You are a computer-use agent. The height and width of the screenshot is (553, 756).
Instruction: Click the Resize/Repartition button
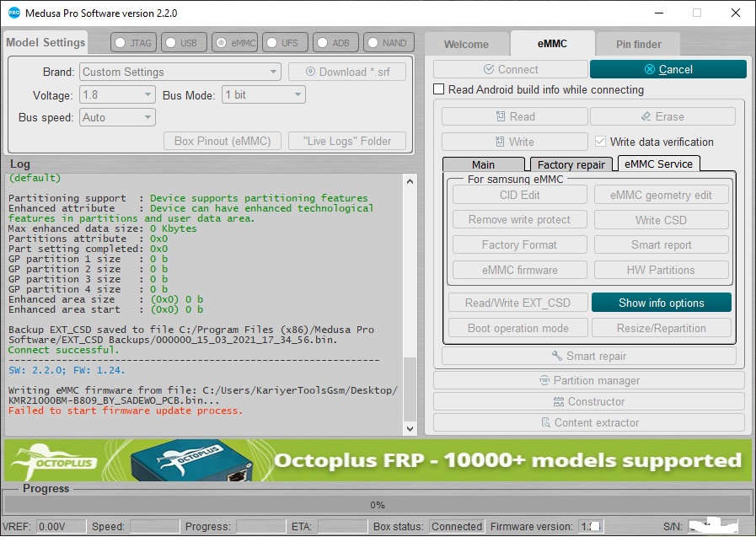[662, 328]
